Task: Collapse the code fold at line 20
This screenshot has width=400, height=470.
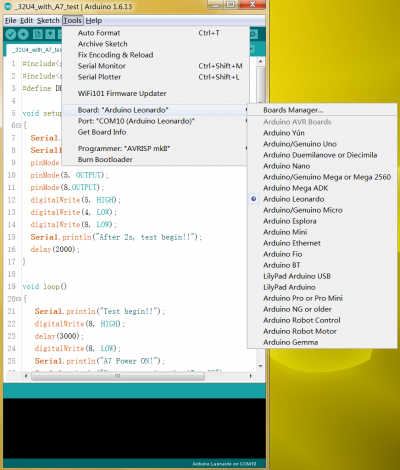Action: 18,299
